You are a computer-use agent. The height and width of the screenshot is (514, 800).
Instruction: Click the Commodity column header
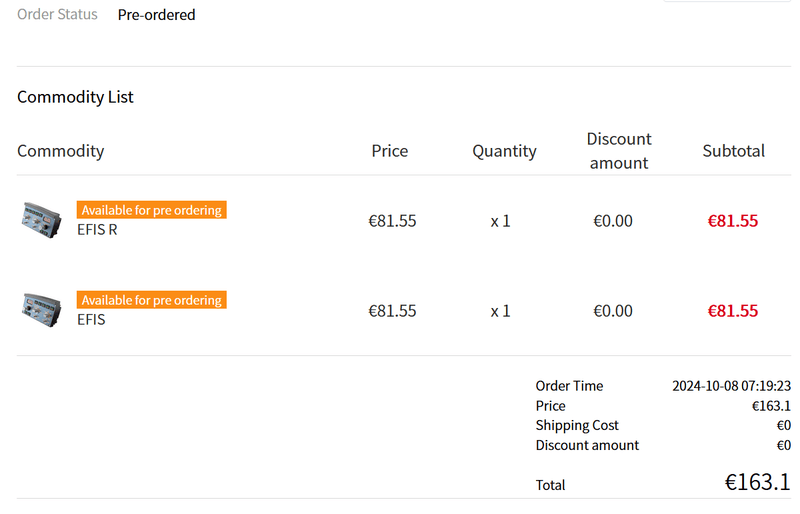[60, 151]
